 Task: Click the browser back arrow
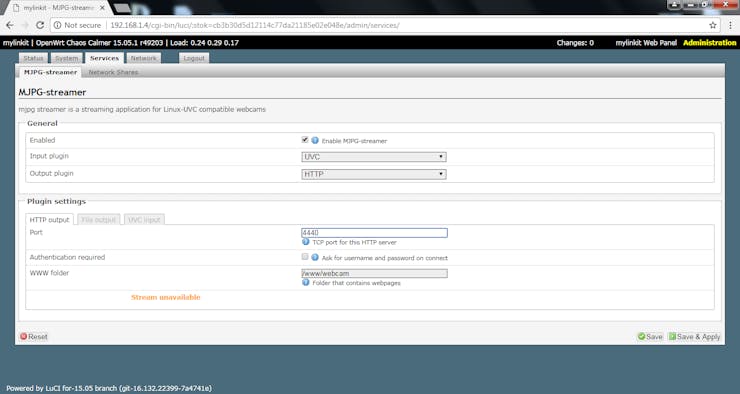coord(10,25)
